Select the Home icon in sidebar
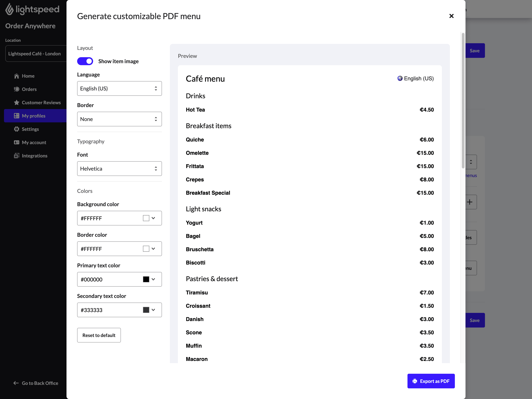 tap(17, 76)
